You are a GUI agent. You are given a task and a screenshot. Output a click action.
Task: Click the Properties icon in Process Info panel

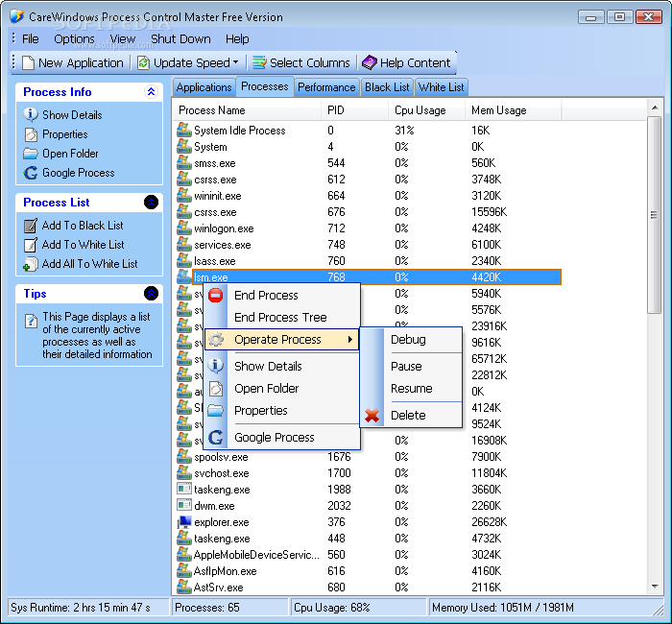point(31,134)
